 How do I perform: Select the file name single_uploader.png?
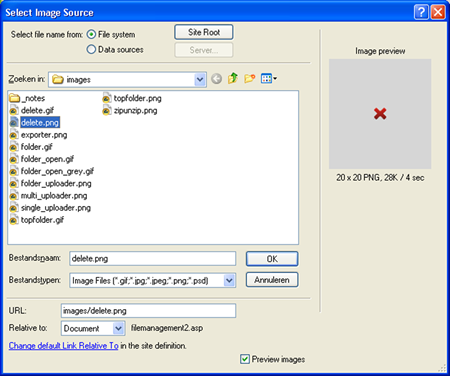pos(56,208)
